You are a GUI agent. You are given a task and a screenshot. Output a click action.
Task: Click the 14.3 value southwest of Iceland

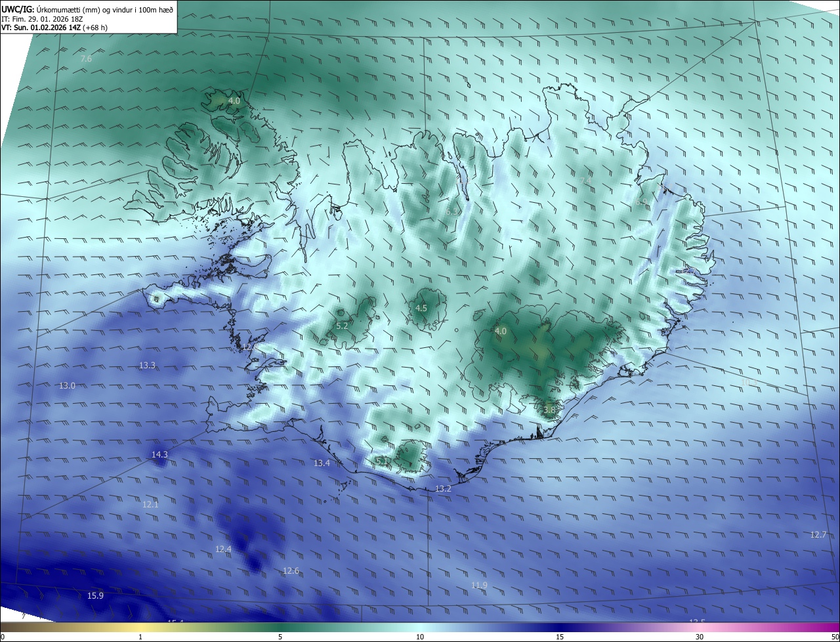click(x=159, y=455)
